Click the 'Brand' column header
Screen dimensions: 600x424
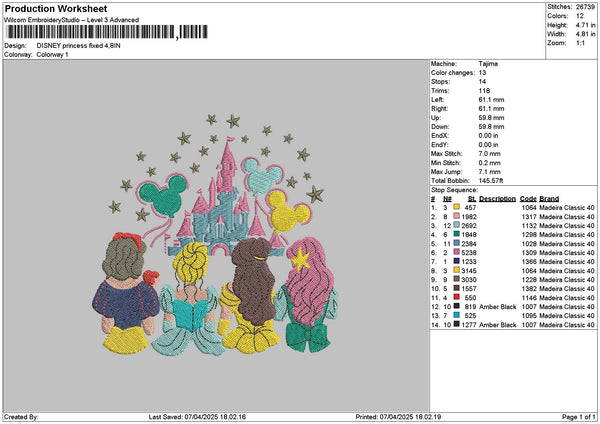[549, 199]
